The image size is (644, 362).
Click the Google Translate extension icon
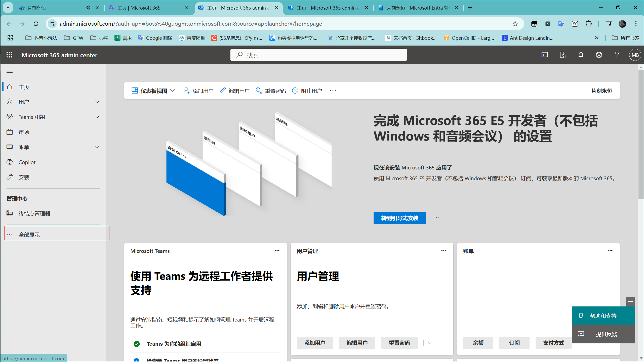561,24
